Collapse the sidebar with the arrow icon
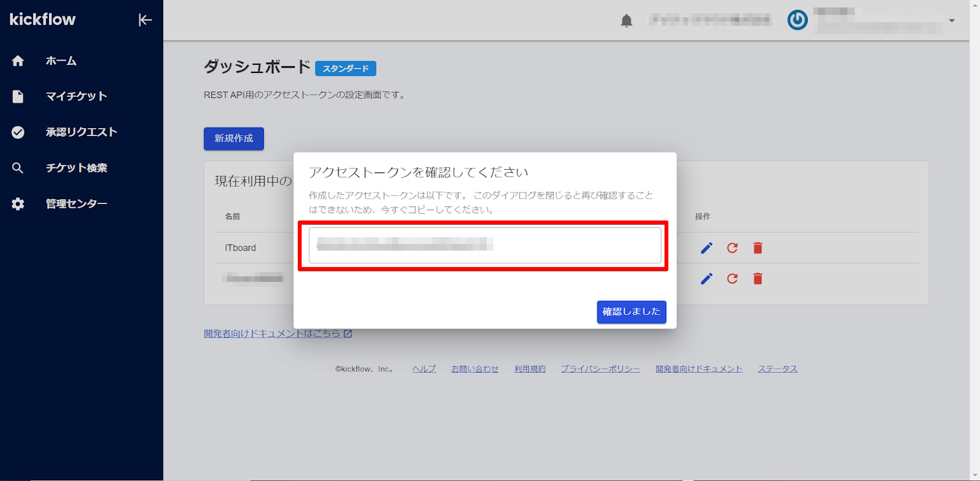Viewport: 980px width, 481px height. click(145, 20)
